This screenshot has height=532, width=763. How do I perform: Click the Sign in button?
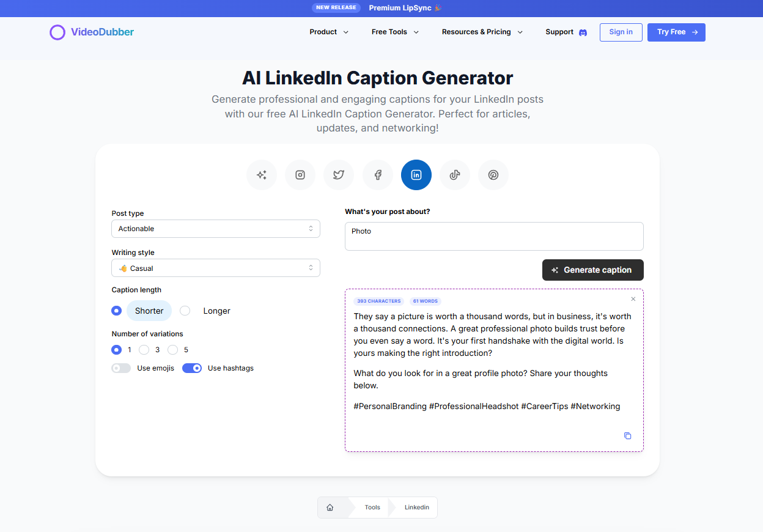point(621,32)
